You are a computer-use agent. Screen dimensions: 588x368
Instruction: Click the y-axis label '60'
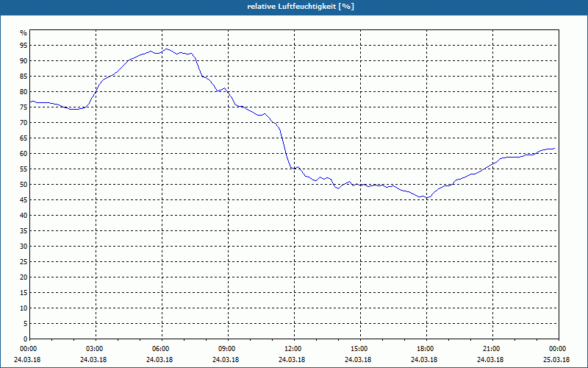tap(24, 154)
